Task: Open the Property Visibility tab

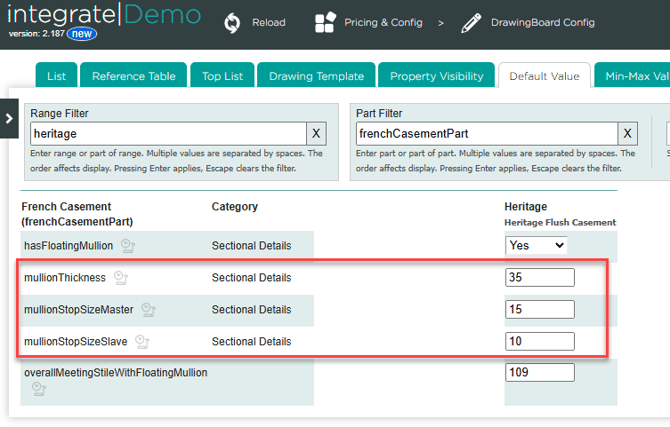Action: coord(436,76)
